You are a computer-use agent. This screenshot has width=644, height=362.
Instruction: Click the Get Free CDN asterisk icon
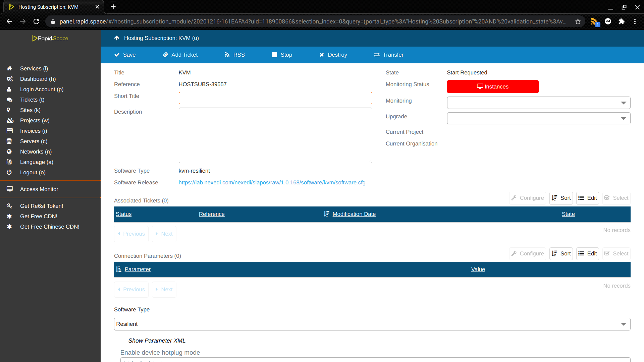coord(9,216)
